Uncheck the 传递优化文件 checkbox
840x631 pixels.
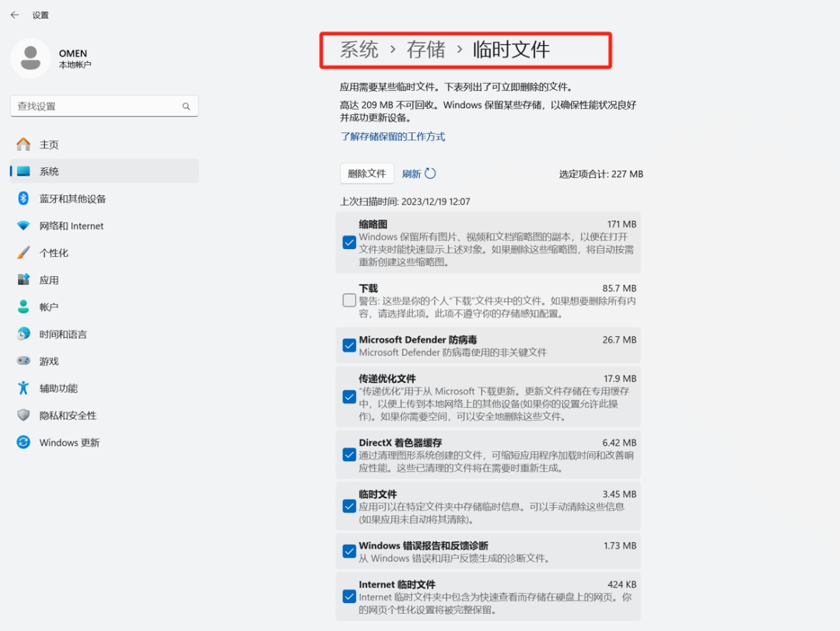pos(349,398)
